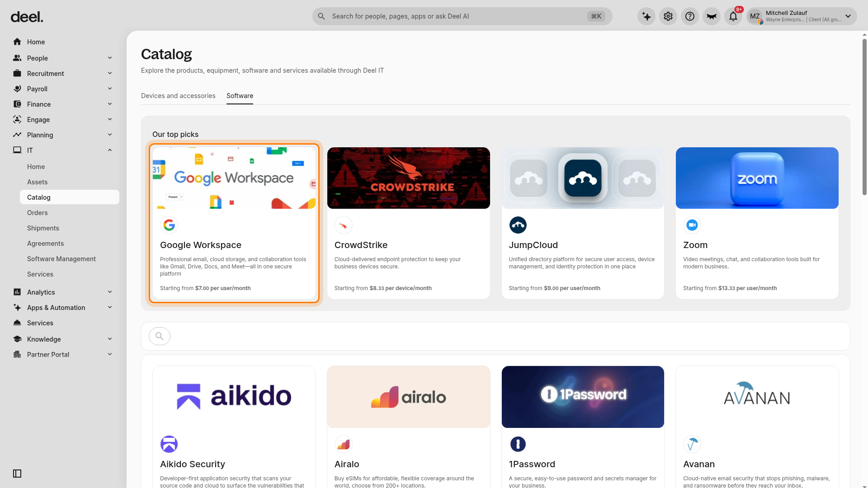Click the 1Password keyhole logo icon

coord(518,444)
